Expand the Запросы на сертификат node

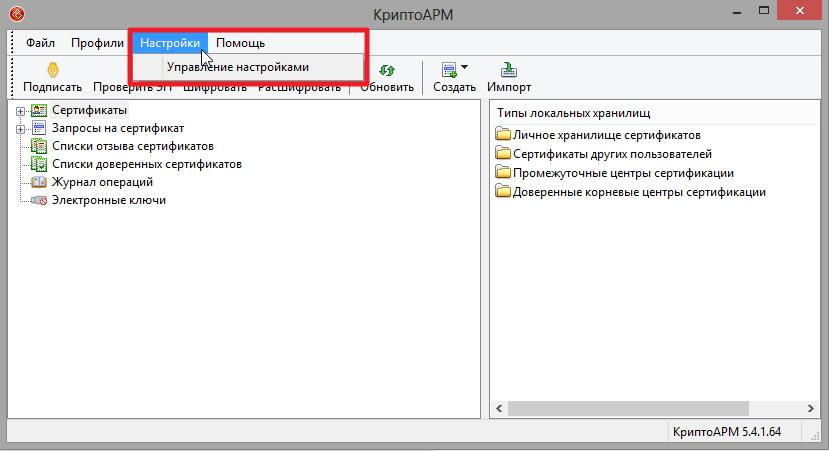[20, 129]
